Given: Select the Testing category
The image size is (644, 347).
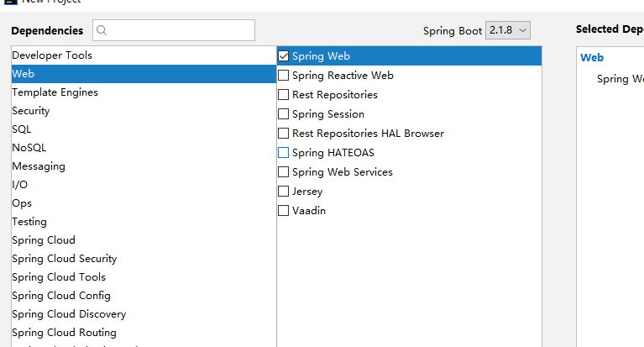Looking at the screenshot, I should click(144, 222).
